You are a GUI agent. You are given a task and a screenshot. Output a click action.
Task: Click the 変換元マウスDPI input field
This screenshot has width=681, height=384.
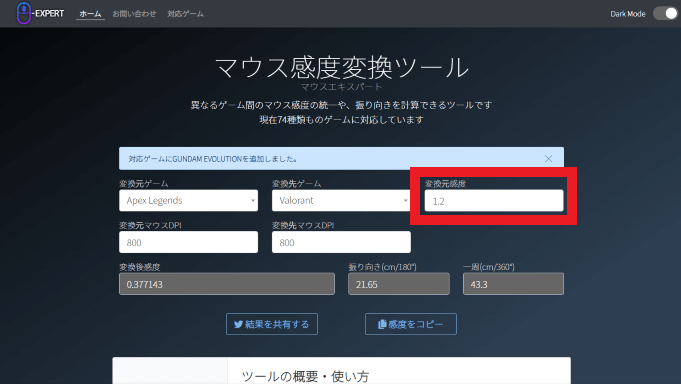tap(188, 242)
